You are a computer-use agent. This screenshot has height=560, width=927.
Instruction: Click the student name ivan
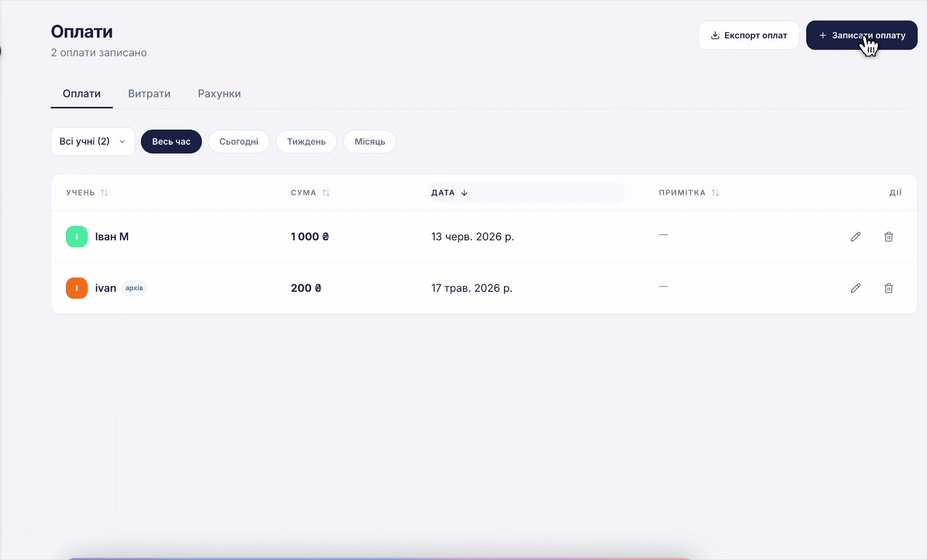click(106, 288)
